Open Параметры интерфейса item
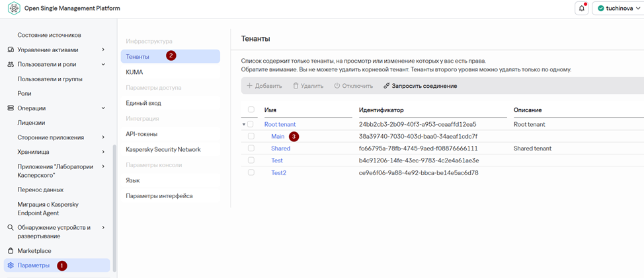Viewport: 644px width, 278px height. [171, 196]
